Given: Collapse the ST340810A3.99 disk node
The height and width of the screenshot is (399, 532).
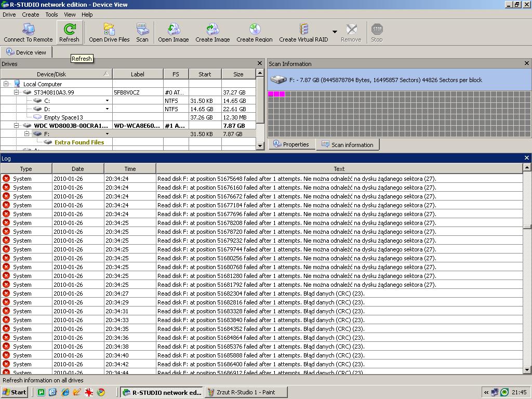Looking at the screenshot, I should tap(16, 92).
